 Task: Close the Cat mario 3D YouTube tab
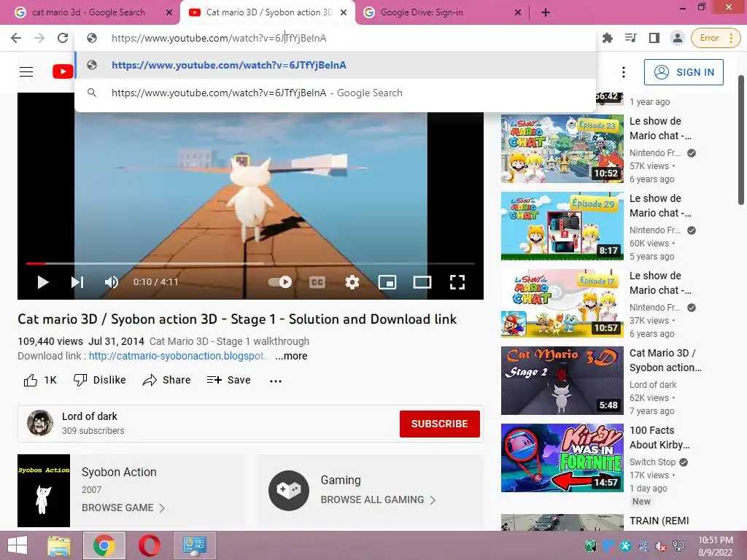pos(344,13)
